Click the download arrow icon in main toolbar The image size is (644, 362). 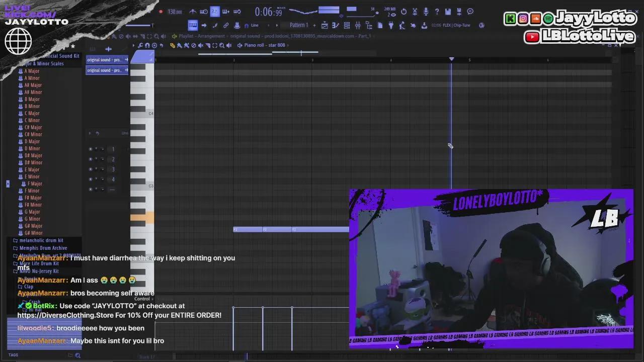pos(424,25)
